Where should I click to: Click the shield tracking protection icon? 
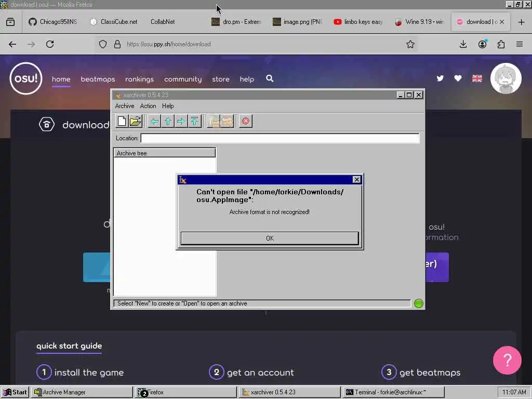pyautogui.click(x=103, y=44)
